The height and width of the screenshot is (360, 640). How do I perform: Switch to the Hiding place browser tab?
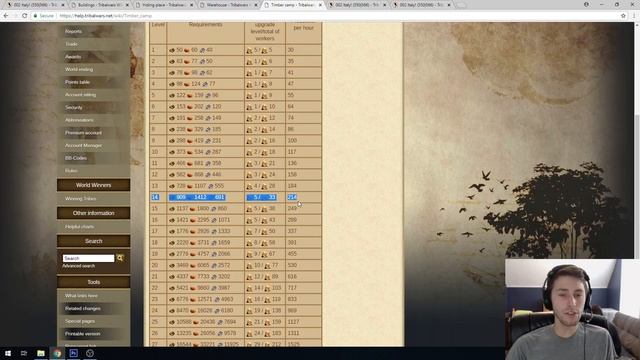[x=164, y=5]
